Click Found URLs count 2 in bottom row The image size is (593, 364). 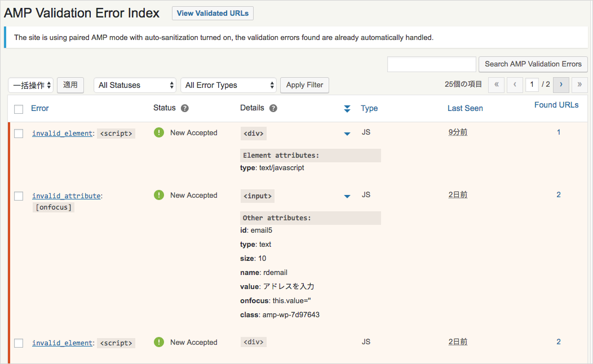559,341
